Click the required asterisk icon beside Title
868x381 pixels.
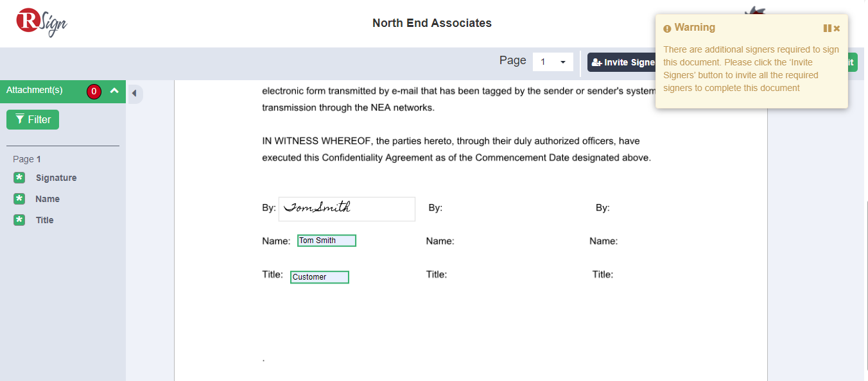[x=19, y=220]
